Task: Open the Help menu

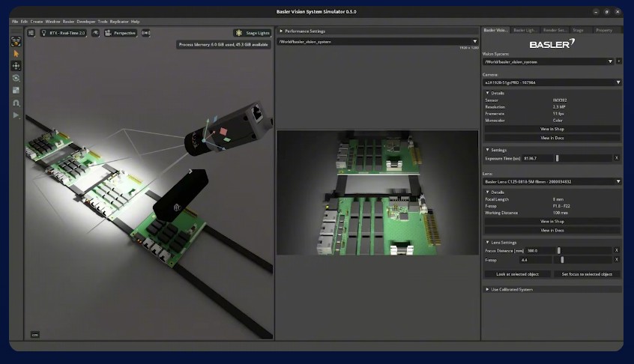Action: coord(135,22)
